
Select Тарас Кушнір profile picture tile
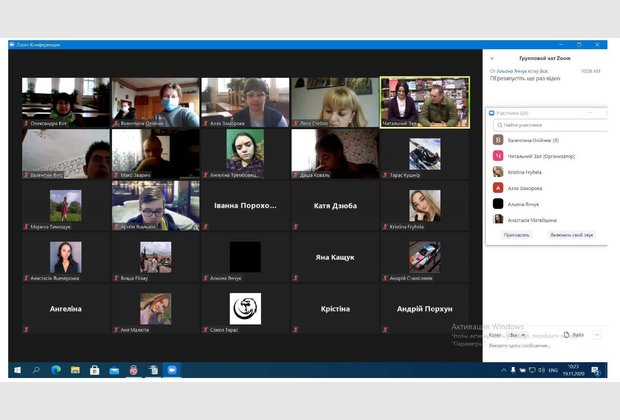click(x=425, y=154)
